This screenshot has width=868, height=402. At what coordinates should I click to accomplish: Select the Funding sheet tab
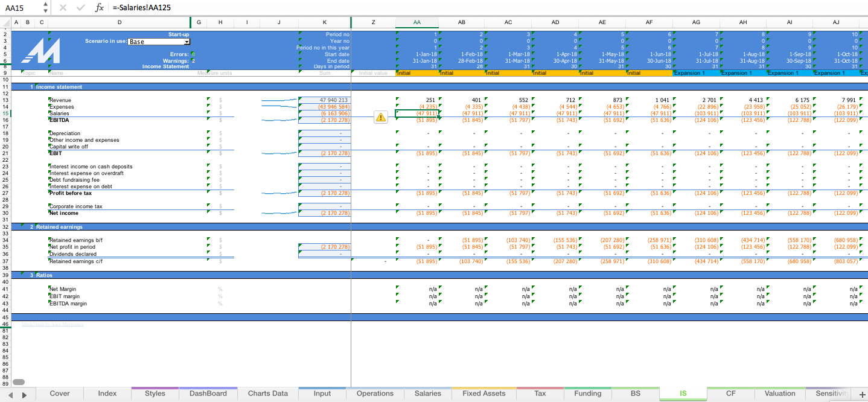[587, 393]
